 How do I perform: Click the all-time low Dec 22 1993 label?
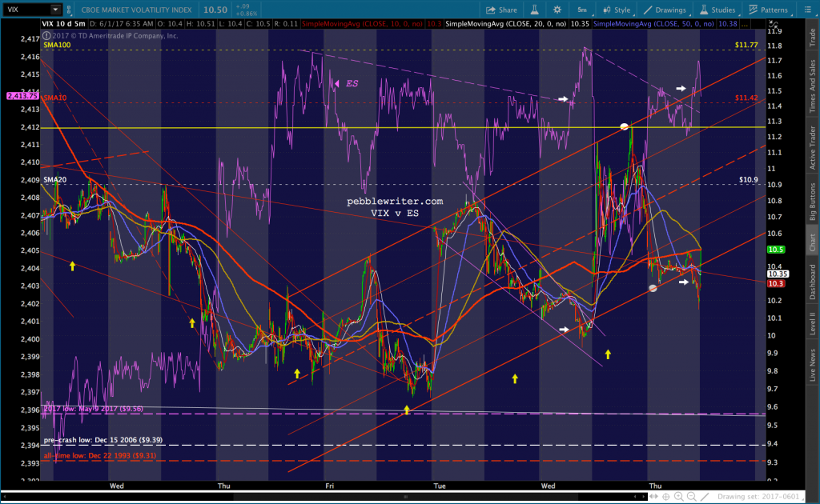click(x=100, y=455)
